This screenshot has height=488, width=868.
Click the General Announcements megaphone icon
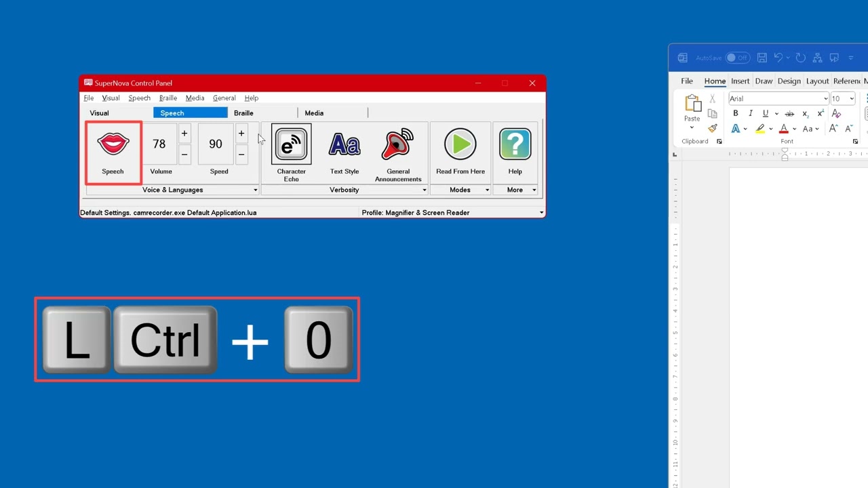click(x=398, y=144)
